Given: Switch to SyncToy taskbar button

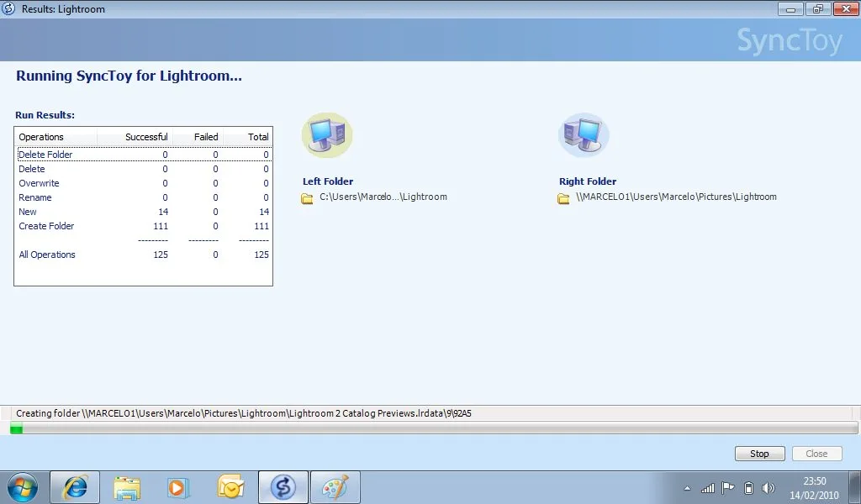Looking at the screenshot, I should coord(283,487).
